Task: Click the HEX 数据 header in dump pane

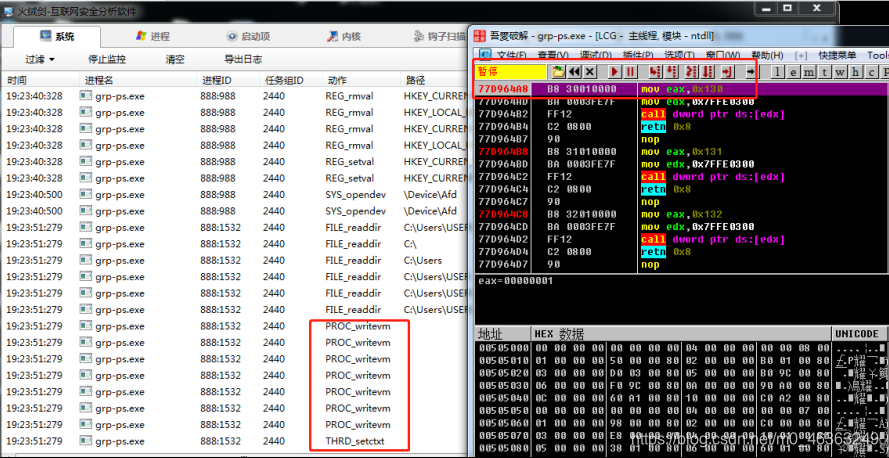Action: point(681,333)
